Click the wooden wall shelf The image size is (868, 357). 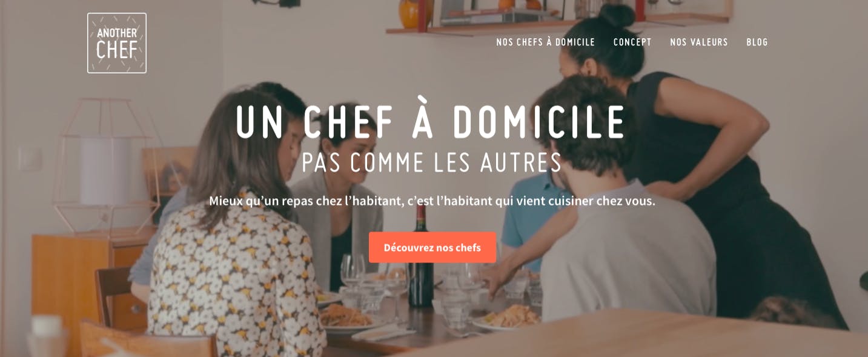557,23
